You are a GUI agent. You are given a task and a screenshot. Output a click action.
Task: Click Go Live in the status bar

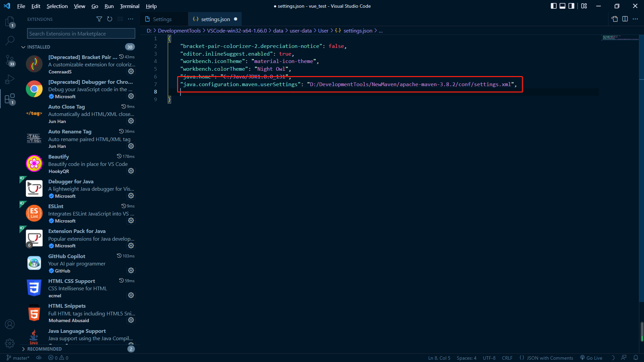point(591,358)
